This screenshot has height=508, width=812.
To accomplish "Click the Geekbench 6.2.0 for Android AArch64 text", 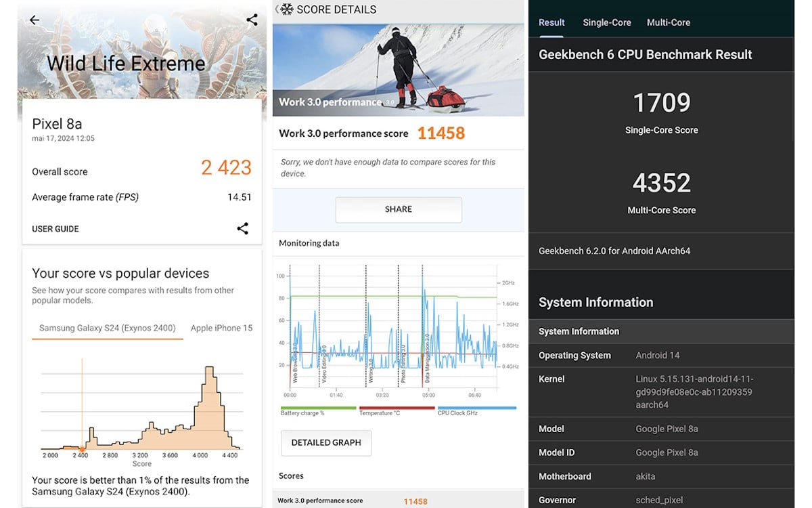I will pos(614,251).
